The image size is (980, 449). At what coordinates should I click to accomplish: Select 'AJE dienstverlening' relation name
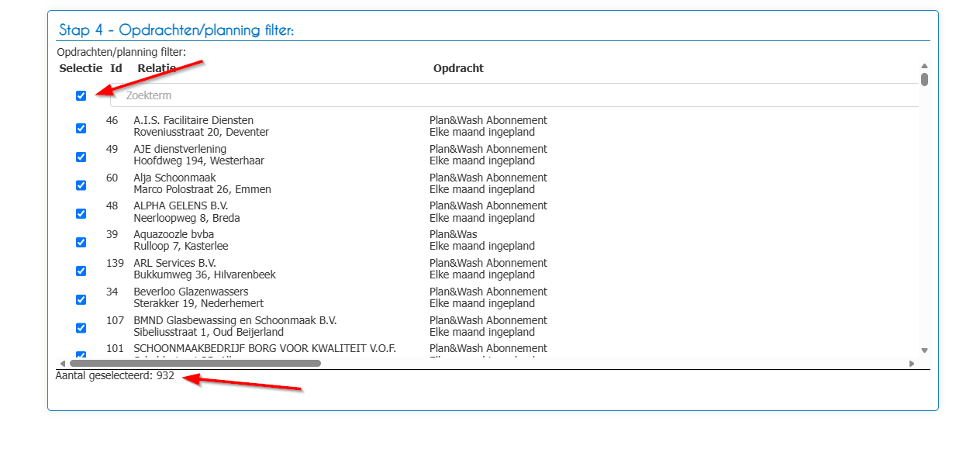coord(180,149)
